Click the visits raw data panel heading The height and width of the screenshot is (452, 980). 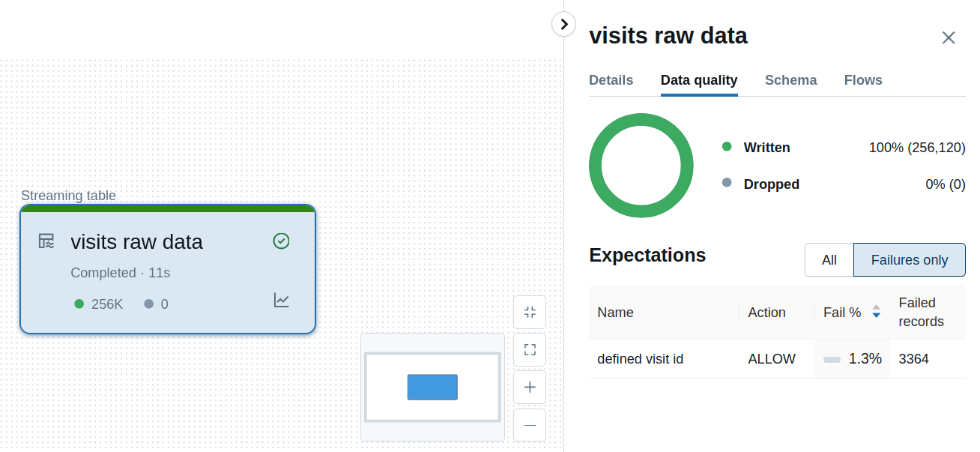click(668, 36)
